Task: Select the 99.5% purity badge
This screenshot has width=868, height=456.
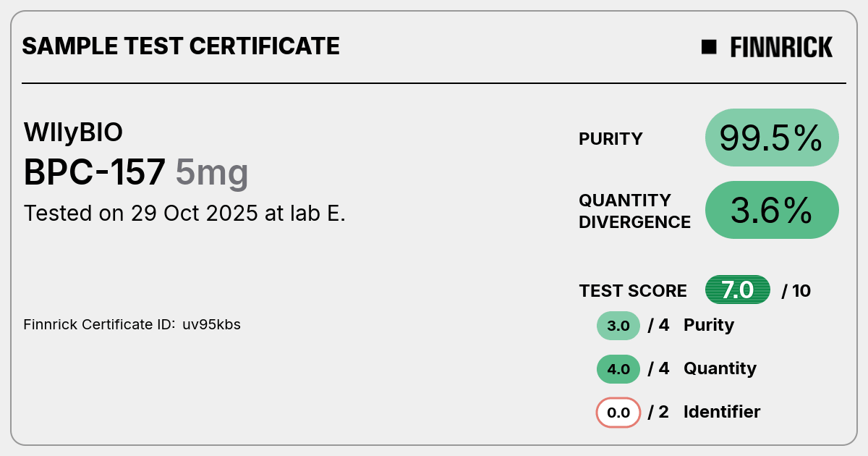Action: click(x=772, y=138)
